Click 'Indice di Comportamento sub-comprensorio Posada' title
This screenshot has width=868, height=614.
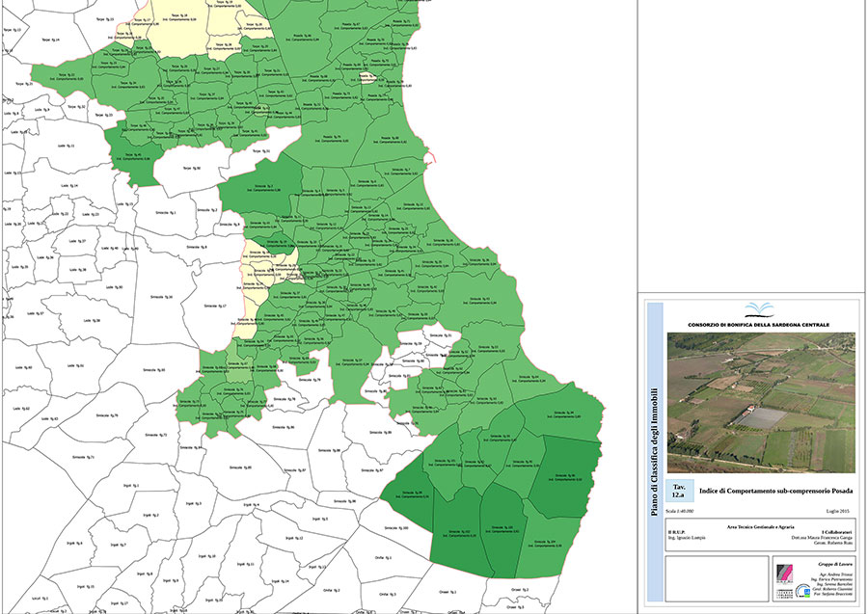coord(775,492)
